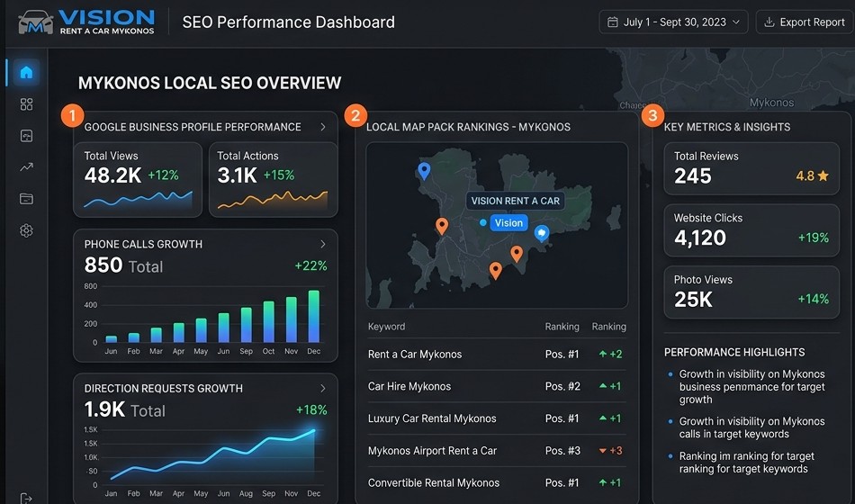Select the orange map pin left of Vision label

tap(442, 226)
